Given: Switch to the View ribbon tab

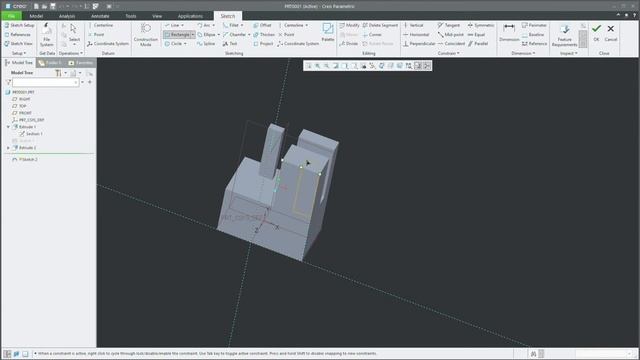Looking at the screenshot, I should click(x=157, y=16).
